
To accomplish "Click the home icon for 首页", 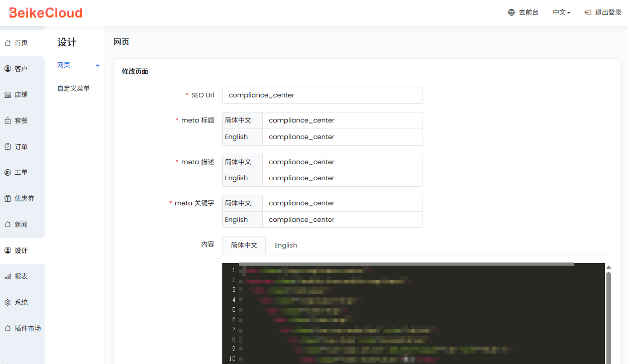I will click(x=8, y=43).
